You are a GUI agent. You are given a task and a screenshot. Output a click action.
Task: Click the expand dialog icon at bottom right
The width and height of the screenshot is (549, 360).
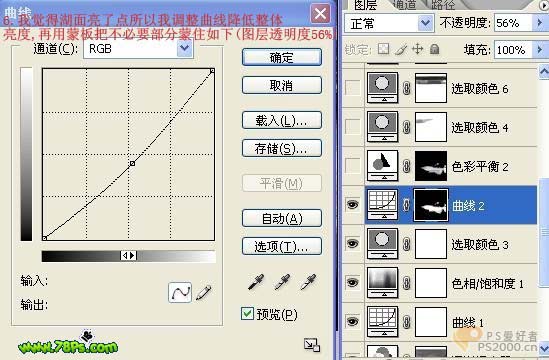point(312,345)
